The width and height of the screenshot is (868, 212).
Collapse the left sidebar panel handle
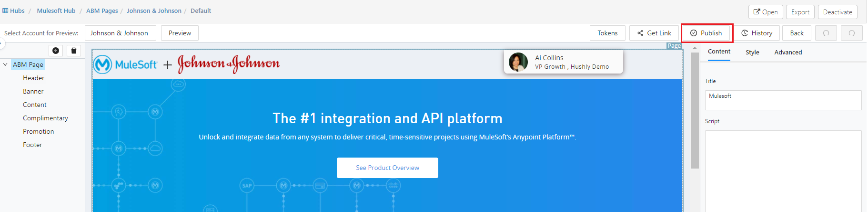(x=2, y=44)
